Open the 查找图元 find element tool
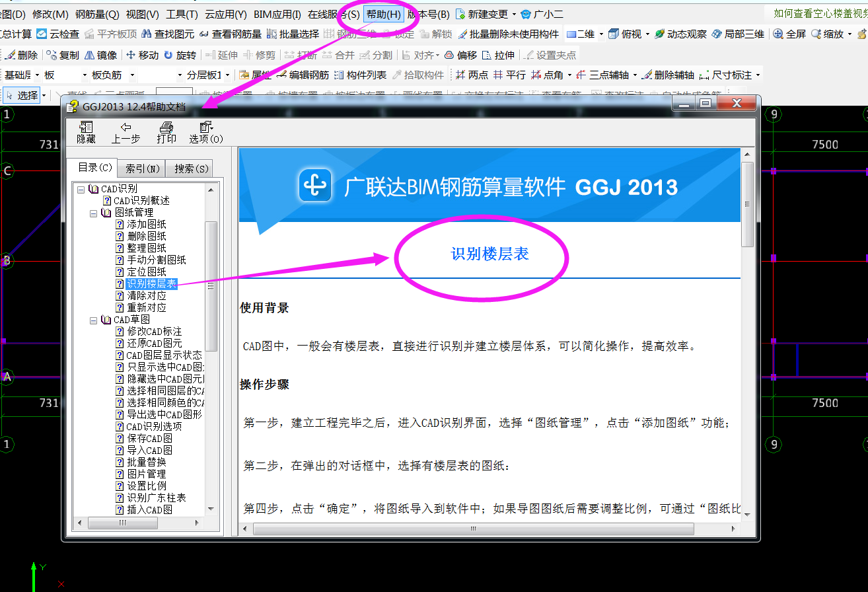Image resolution: width=868 pixels, height=592 pixels. pyautogui.click(x=168, y=34)
